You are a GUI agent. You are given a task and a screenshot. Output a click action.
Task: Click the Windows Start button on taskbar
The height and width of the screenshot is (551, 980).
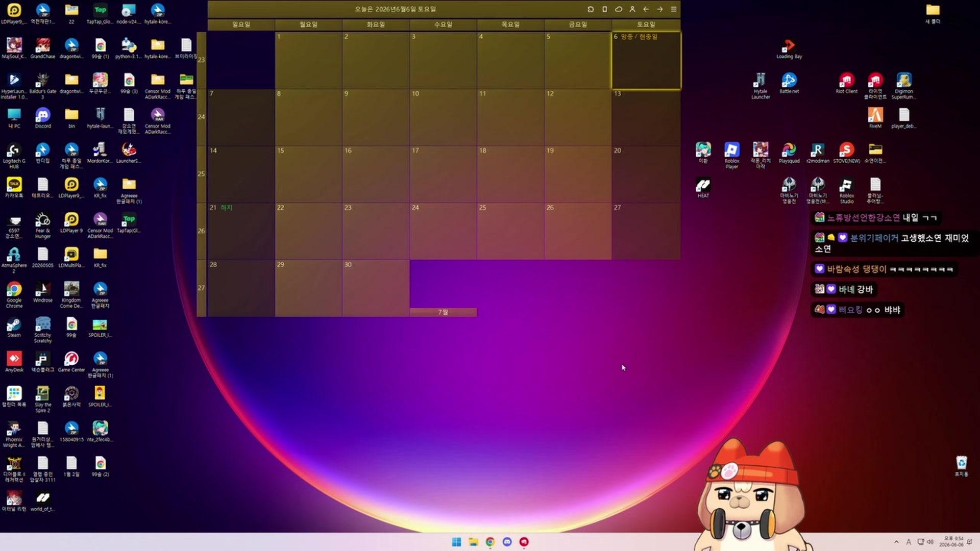[x=456, y=542]
